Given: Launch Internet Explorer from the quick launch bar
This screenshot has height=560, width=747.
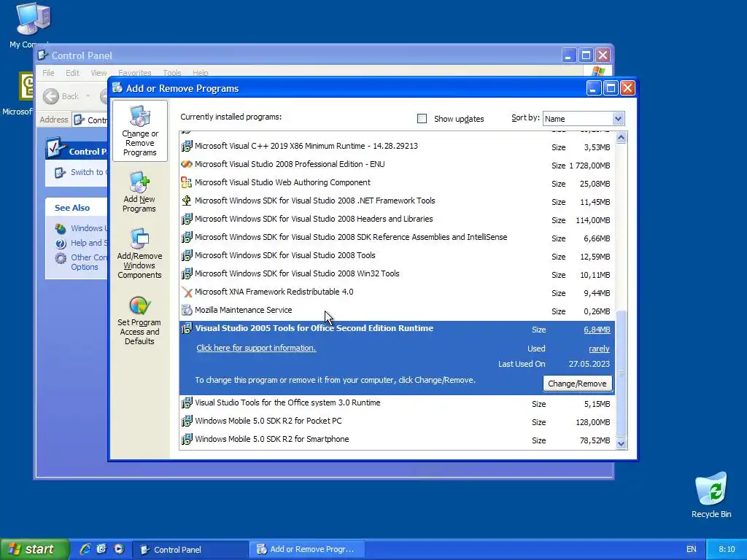Looking at the screenshot, I should (85, 549).
